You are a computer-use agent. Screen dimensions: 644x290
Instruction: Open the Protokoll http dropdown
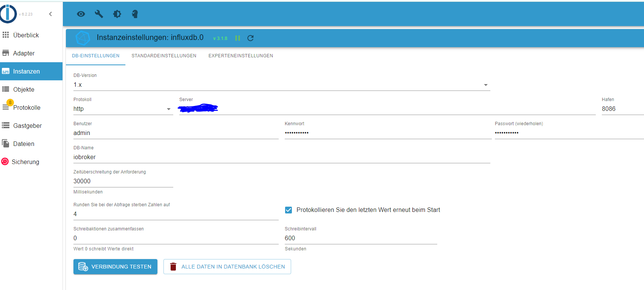[x=123, y=109]
